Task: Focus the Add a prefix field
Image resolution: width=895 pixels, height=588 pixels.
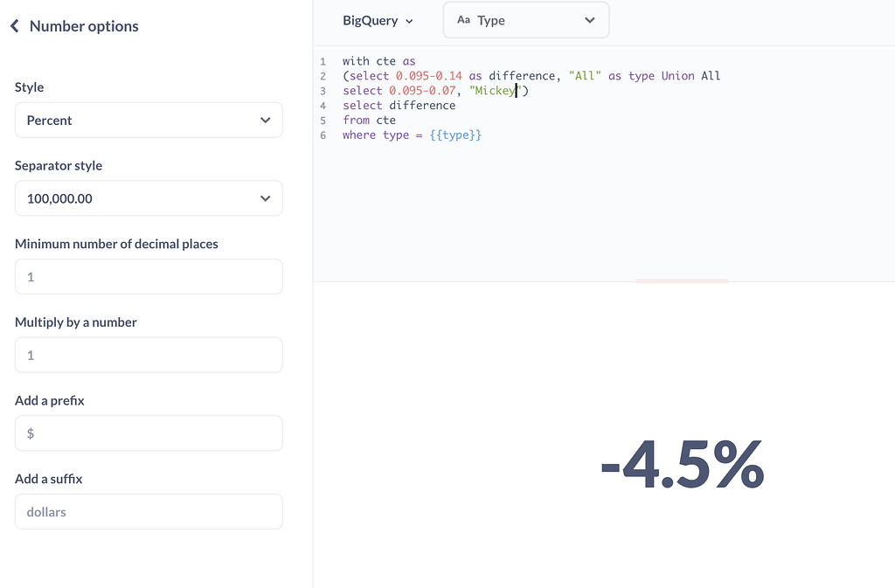Action: point(149,432)
